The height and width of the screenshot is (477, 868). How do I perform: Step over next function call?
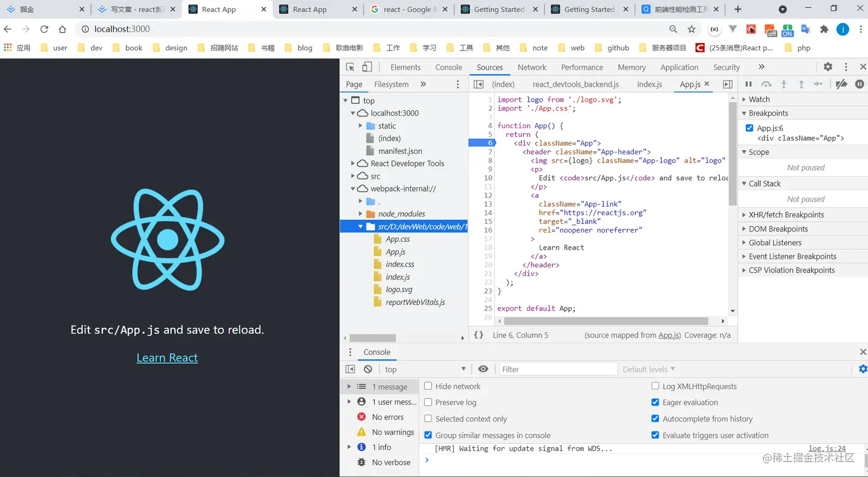pyautogui.click(x=766, y=84)
